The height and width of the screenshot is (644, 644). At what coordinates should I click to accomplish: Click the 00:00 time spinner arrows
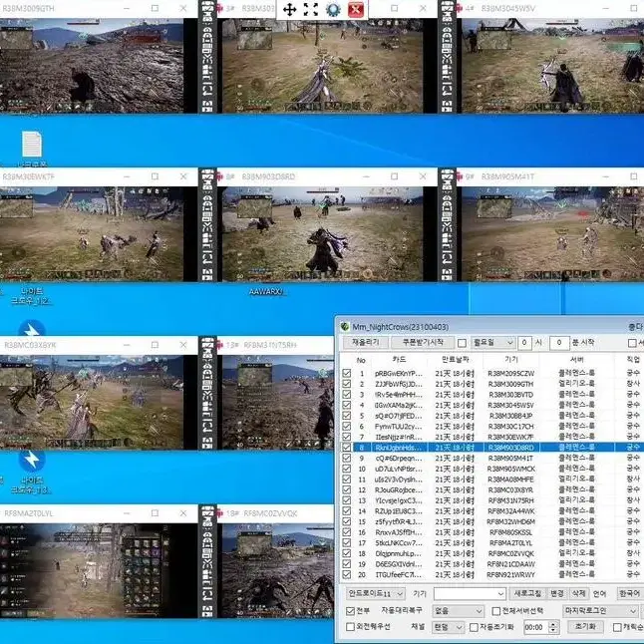tap(553, 627)
